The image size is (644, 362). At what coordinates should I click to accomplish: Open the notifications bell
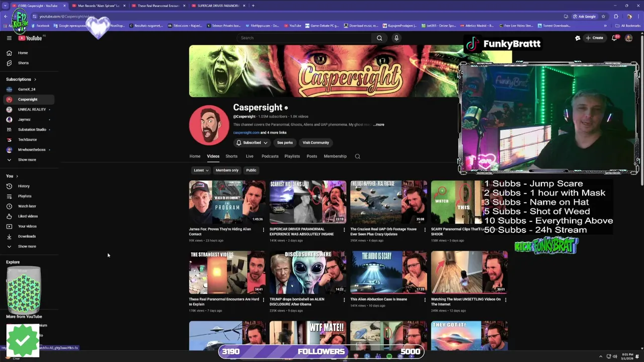click(x=614, y=38)
